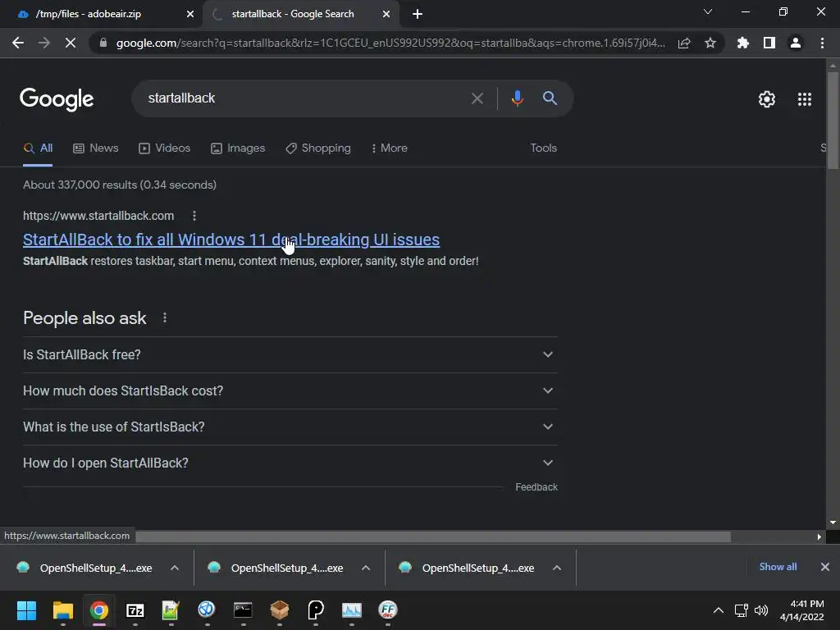Select the All results tab
Image resolution: width=840 pixels, height=630 pixels.
pos(38,148)
